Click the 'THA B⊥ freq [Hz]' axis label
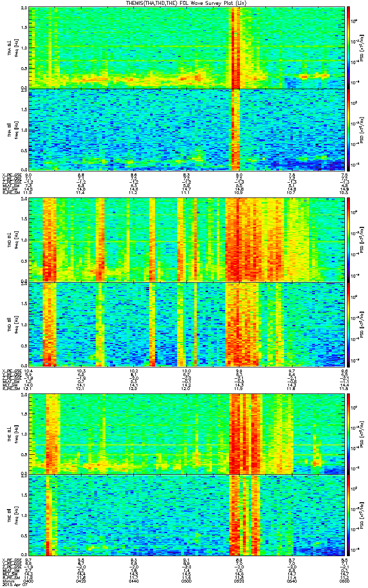This screenshot has height=588, width=368. (x=12, y=47)
